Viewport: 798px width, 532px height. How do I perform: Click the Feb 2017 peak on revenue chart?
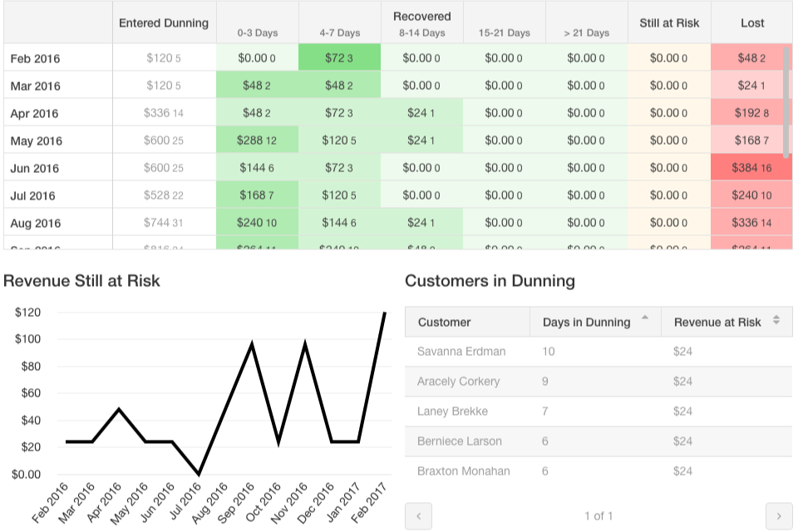385,313
